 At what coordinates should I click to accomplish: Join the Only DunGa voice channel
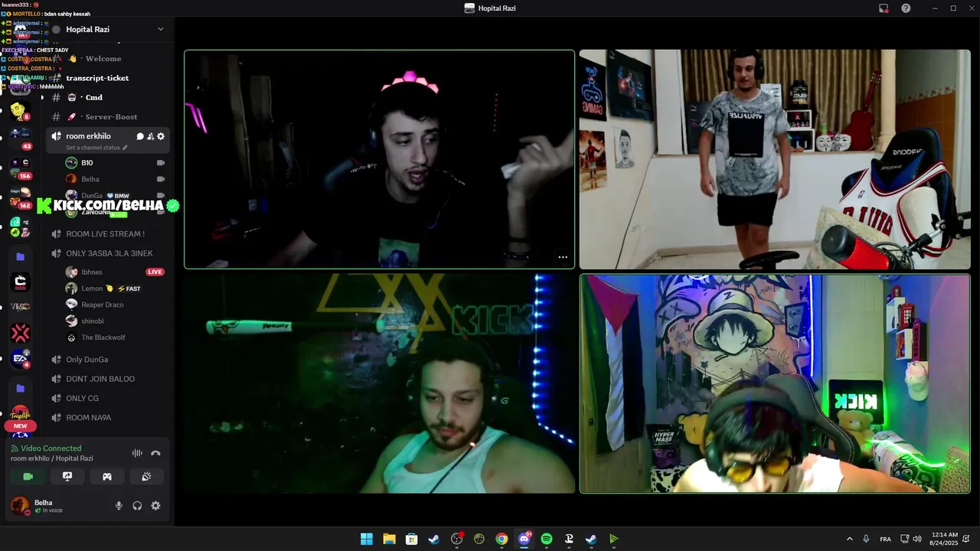pos(107,360)
